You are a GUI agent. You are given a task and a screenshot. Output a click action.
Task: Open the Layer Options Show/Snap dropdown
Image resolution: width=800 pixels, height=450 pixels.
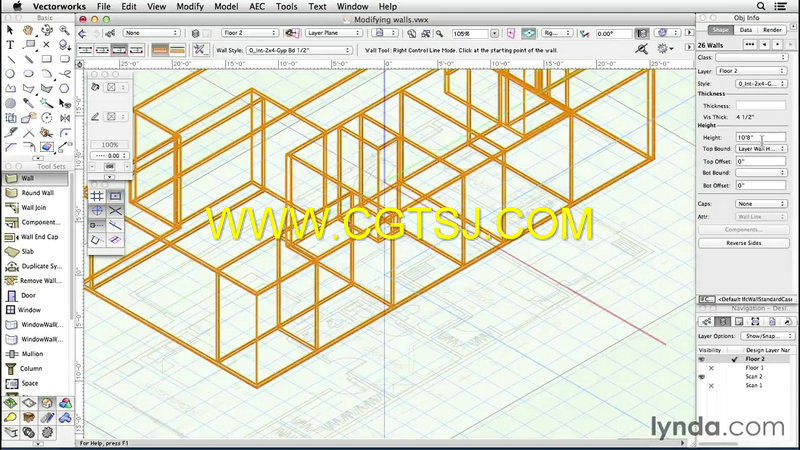click(767, 336)
